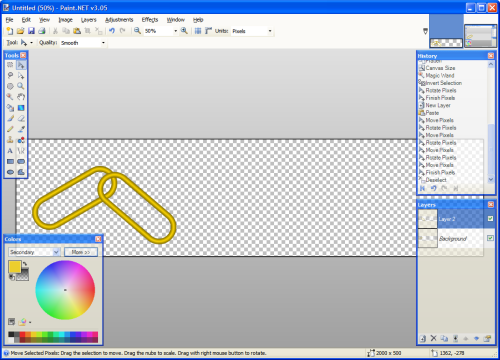Select the Ellipse Select tool
Viewport: 500px width, 360px height.
pyautogui.click(x=10, y=86)
